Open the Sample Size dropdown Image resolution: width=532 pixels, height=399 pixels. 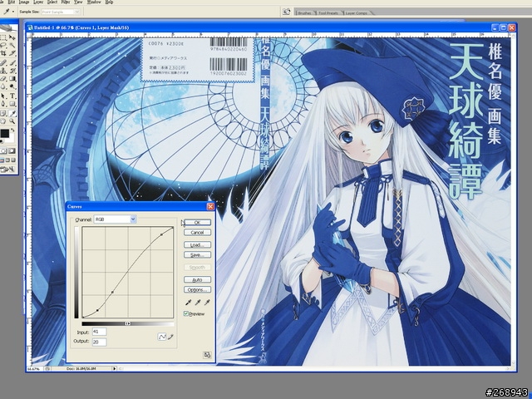(x=61, y=12)
